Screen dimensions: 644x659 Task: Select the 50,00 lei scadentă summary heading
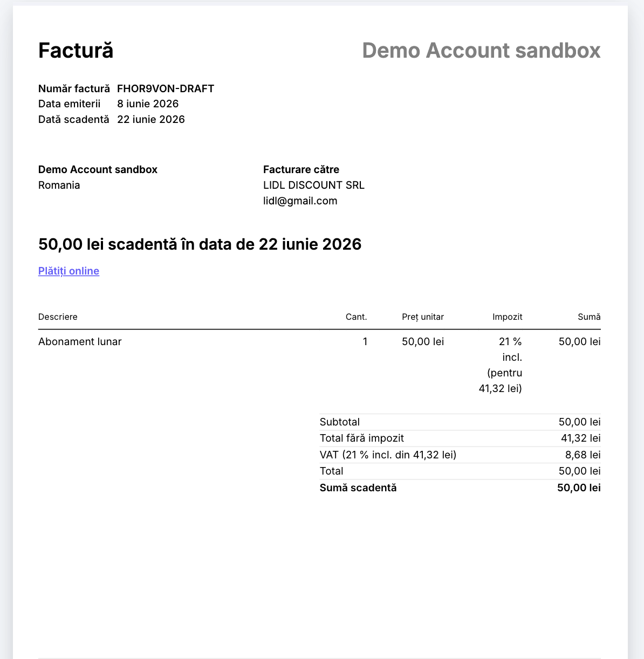pyautogui.click(x=200, y=244)
